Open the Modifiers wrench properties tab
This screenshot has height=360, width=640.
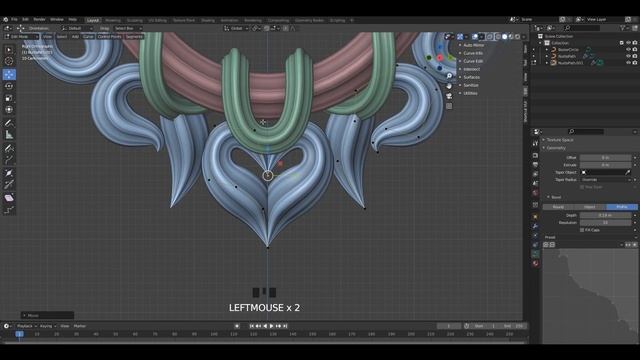(535, 226)
